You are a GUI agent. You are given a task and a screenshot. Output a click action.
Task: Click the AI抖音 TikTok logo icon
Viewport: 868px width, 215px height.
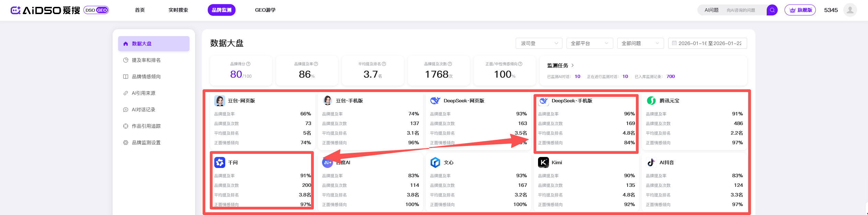(651, 162)
